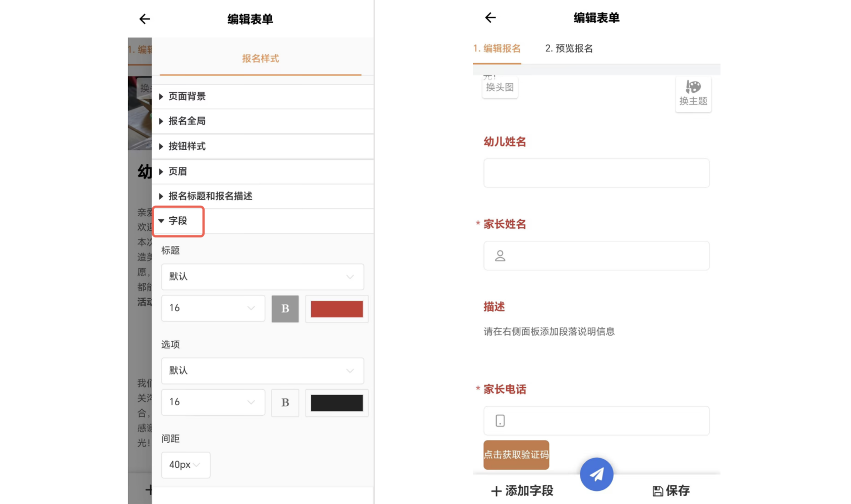This screenshot has height=504, width=851.
Task: Expand the 按钮样式 section
Action: point(263,146)
